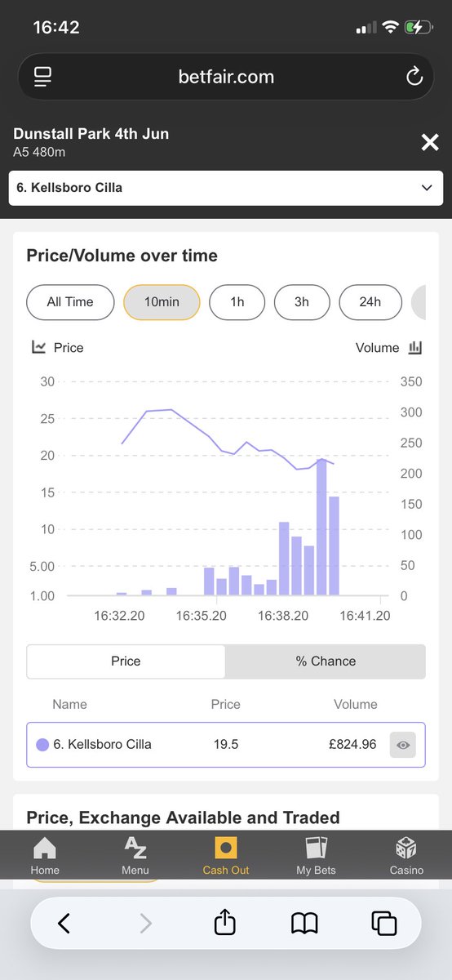This screenshot has width=452, height=980.
Task: Open My Bets icon
Action: coord(316,847)
